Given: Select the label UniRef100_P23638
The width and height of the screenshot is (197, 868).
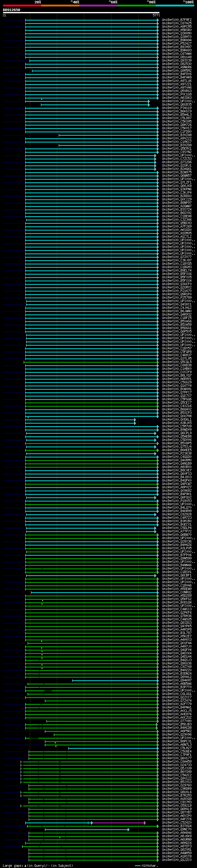Looking at the screenshot, I should coord(177,453).
